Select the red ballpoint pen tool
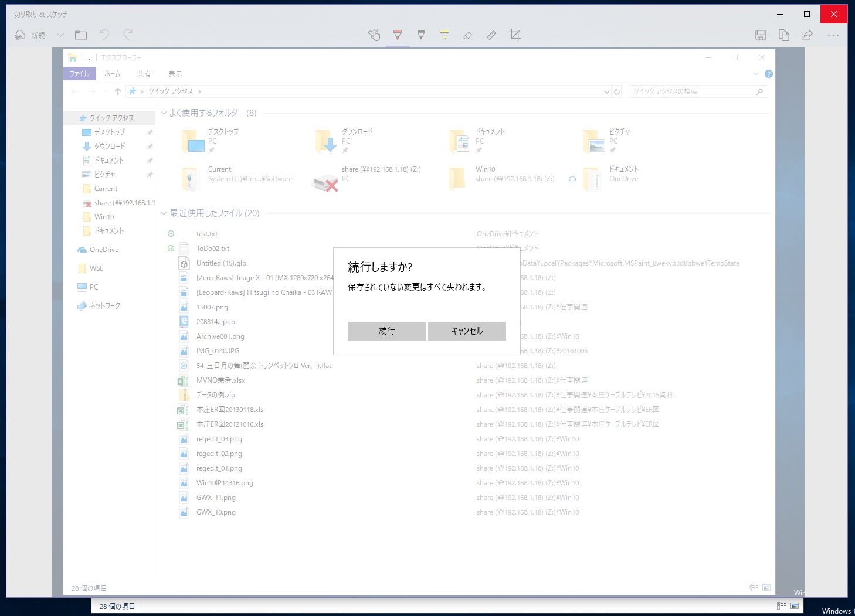 pyautogui.click(x=398, y=35)
